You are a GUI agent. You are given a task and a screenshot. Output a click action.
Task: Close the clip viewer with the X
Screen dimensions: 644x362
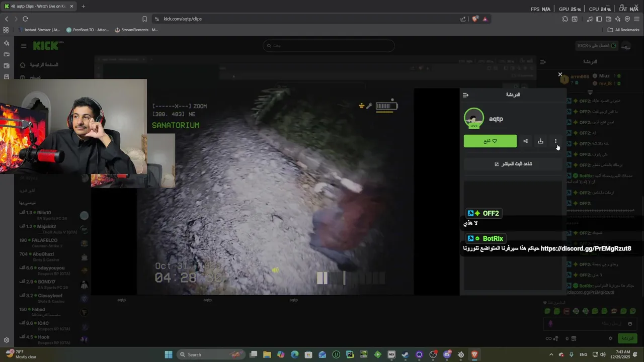560,74
